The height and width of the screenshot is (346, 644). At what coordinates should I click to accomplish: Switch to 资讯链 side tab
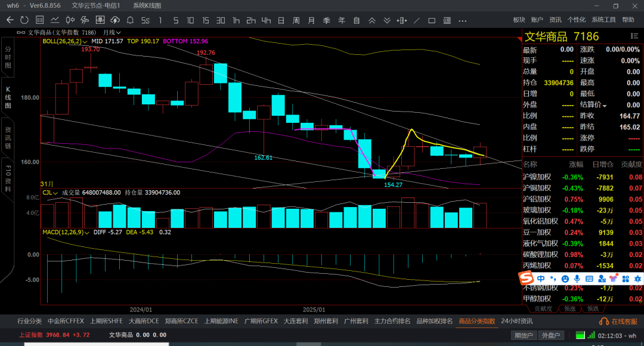point(8,137)
